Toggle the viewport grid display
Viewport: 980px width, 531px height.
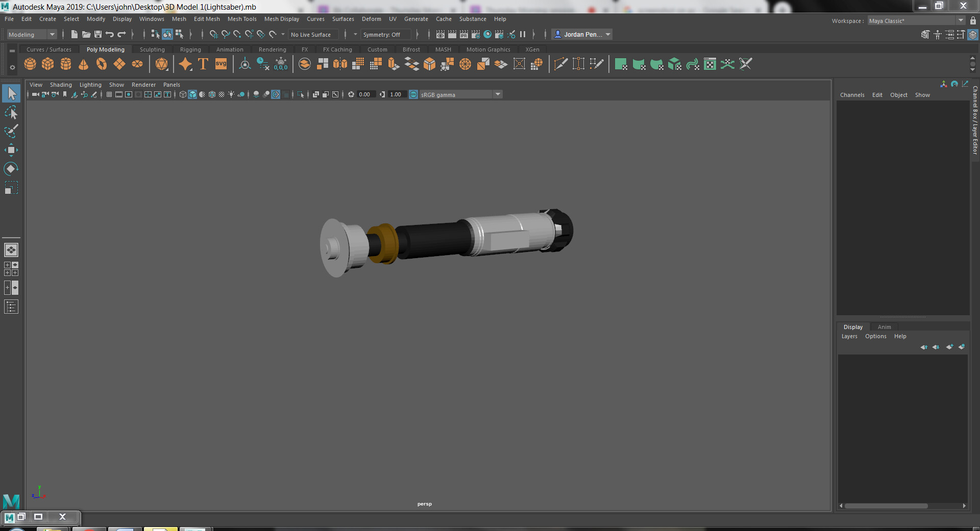[109, 94]
